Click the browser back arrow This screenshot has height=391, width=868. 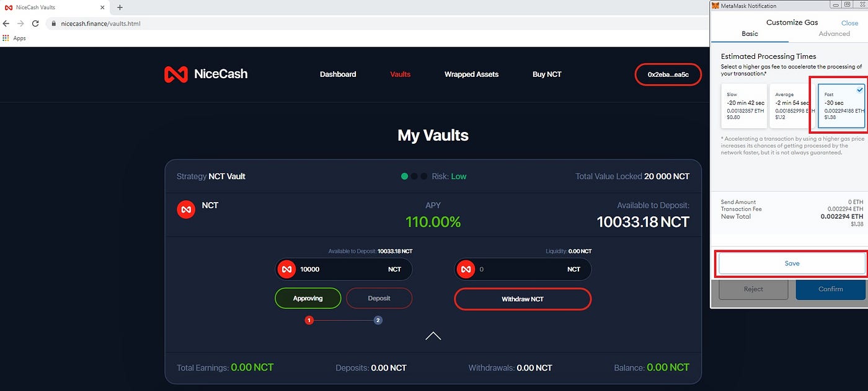pos(6,24)
